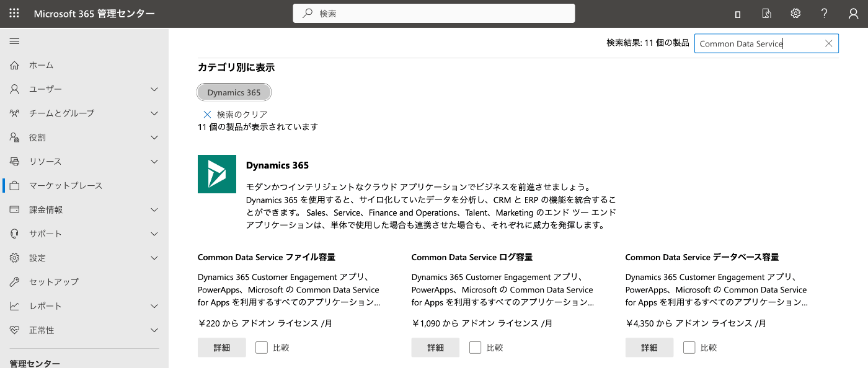Click 11 個の製品が表示されています text
This screenshot has width=868, height=368.
pos(258,127)
